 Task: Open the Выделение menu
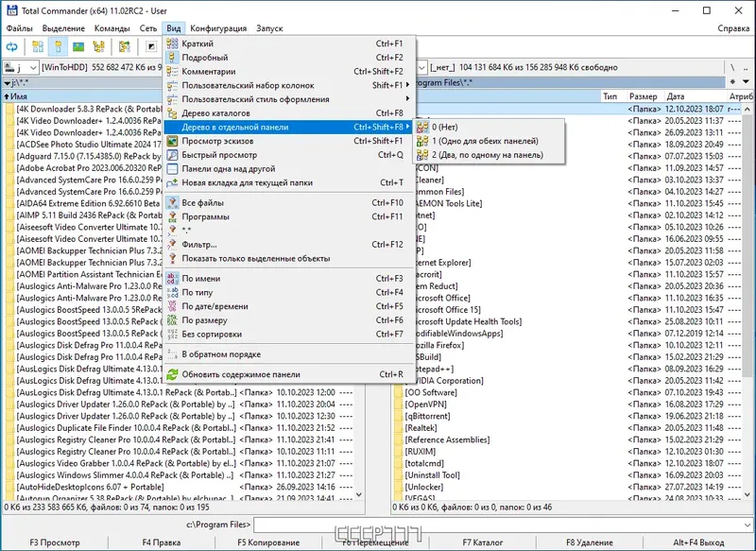point(63,28)
